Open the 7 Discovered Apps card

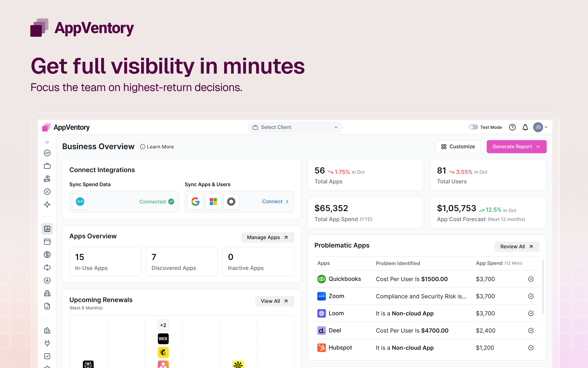tap(182, 262)
